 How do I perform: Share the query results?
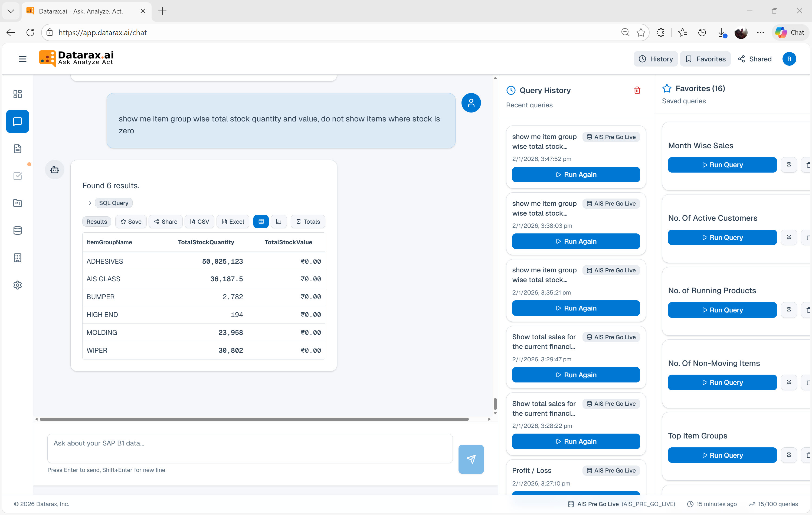tap(165, 222)
